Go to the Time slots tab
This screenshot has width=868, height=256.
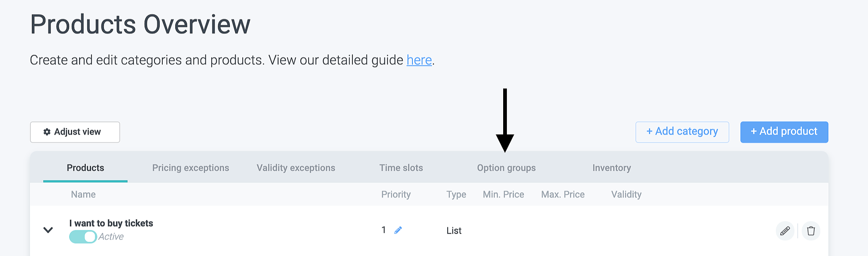[x=401, y=168]
